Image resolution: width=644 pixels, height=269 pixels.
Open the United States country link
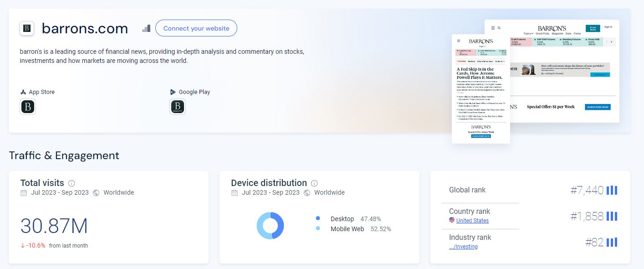click(472, 221)
